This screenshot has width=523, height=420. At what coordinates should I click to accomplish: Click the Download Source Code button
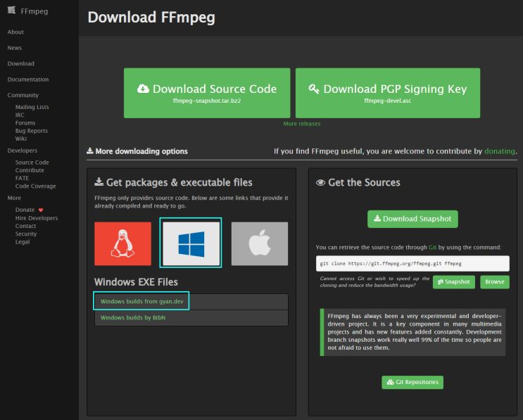click(207, 93)
